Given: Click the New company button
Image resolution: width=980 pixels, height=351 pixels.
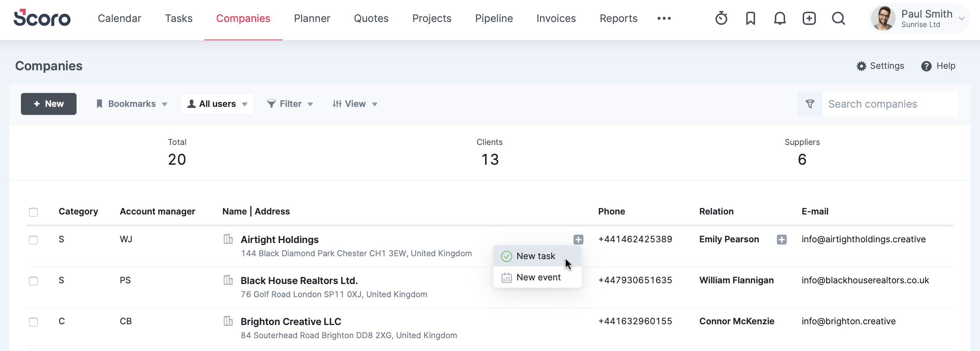Looking at the screenshot, I should tap(49, 104).
